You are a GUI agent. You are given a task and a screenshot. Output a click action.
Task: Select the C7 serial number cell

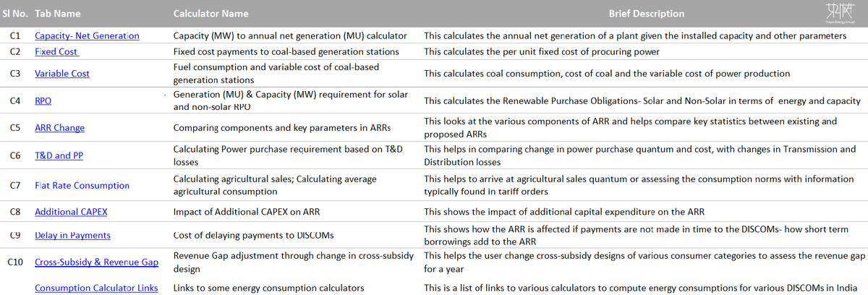pos(15,186)
